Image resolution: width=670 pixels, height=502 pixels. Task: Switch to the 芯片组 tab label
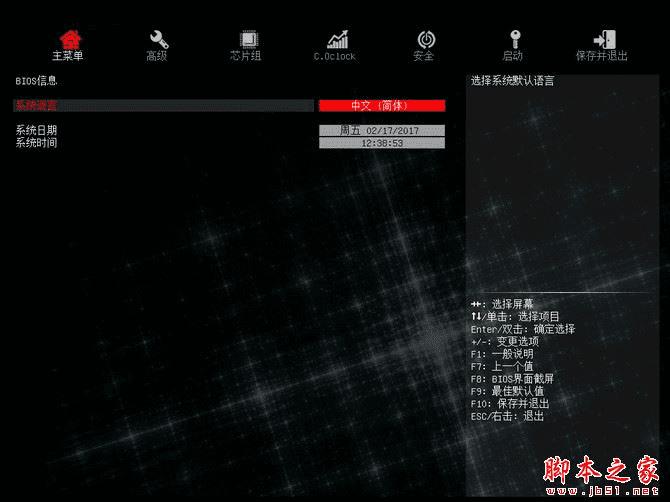(x=245, y=56)
